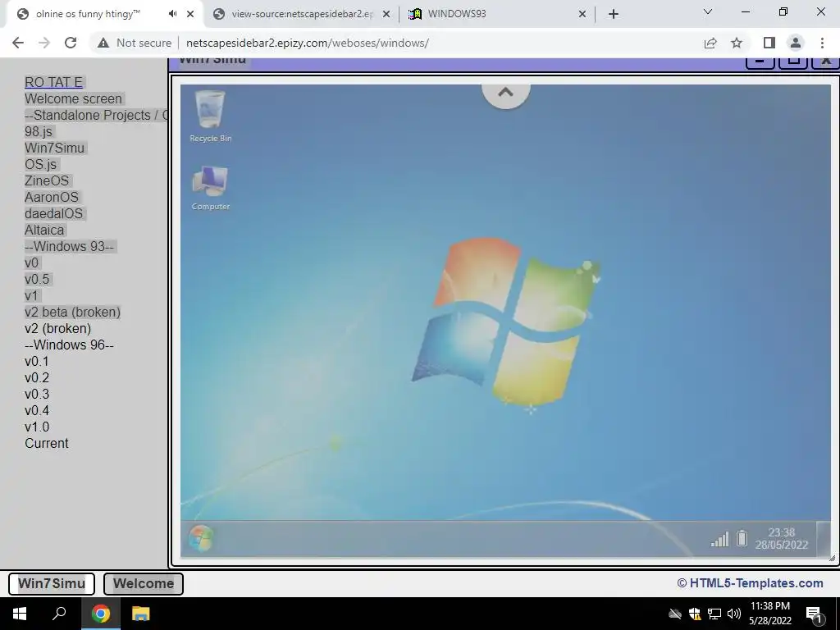Open AaronOS from the sidebar
The image size is (840, 630).
pos(52,197)
